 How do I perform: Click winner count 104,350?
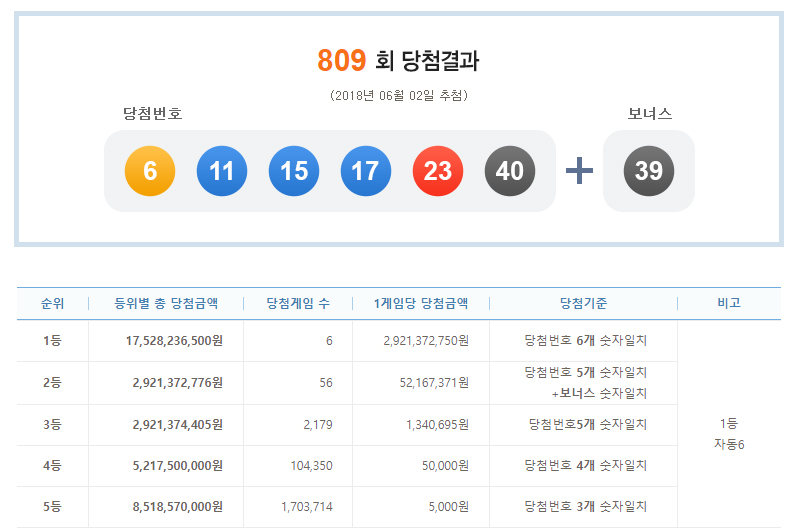[311, 466]
